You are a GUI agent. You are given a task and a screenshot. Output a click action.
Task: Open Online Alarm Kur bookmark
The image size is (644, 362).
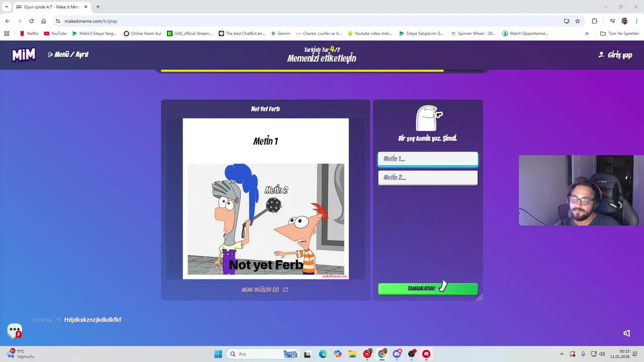pos(143,34)
